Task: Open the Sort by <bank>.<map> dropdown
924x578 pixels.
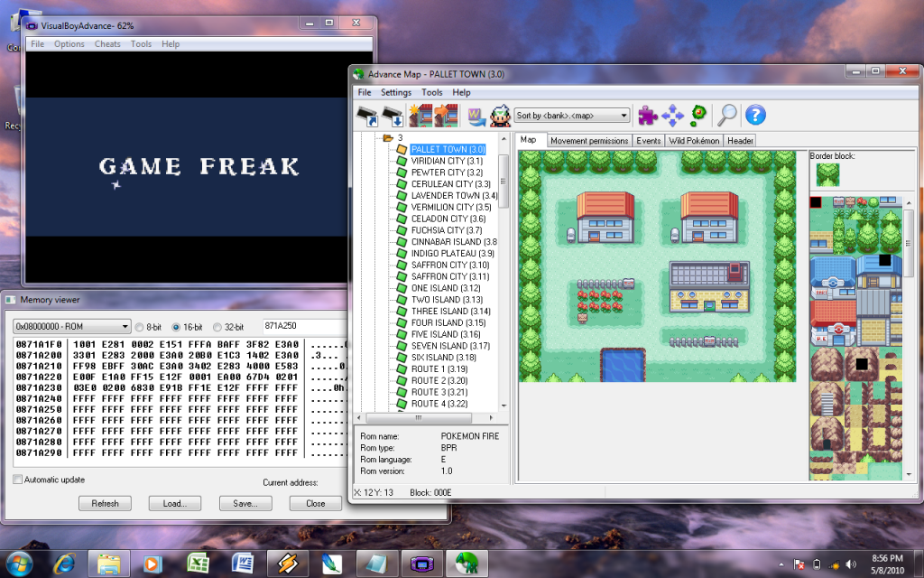Action: point(572,116)
